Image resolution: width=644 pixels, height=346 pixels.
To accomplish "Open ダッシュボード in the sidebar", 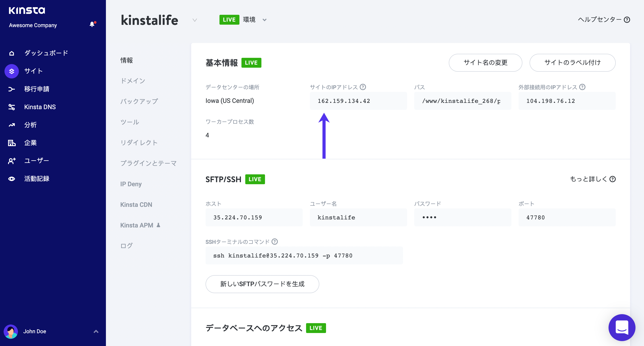I will (46, 53).
